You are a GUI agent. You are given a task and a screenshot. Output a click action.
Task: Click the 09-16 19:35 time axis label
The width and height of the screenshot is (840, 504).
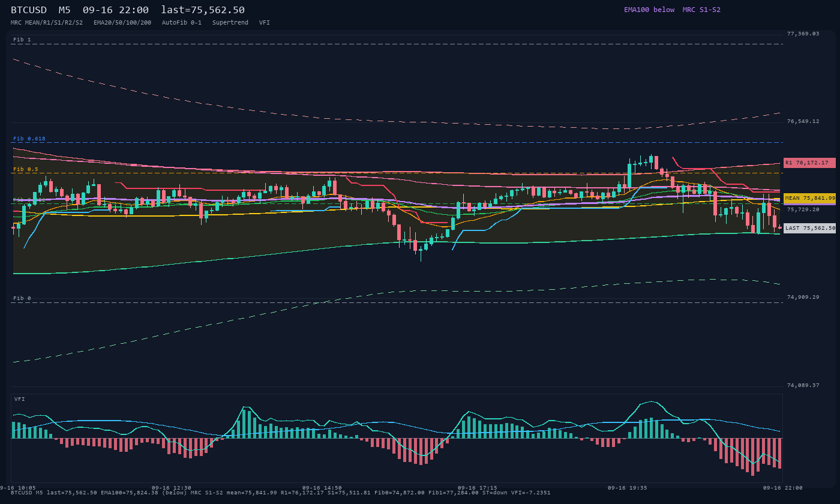tap(628, 488)
